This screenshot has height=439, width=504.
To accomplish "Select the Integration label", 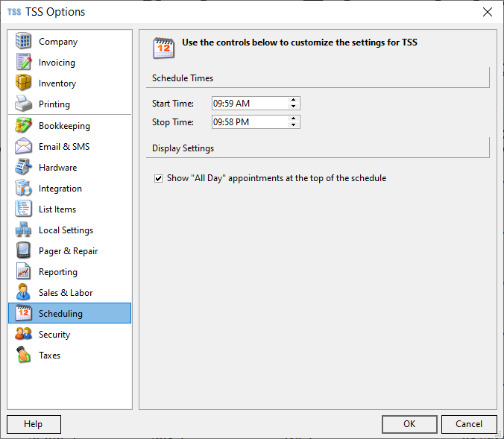I will [60, 189].
